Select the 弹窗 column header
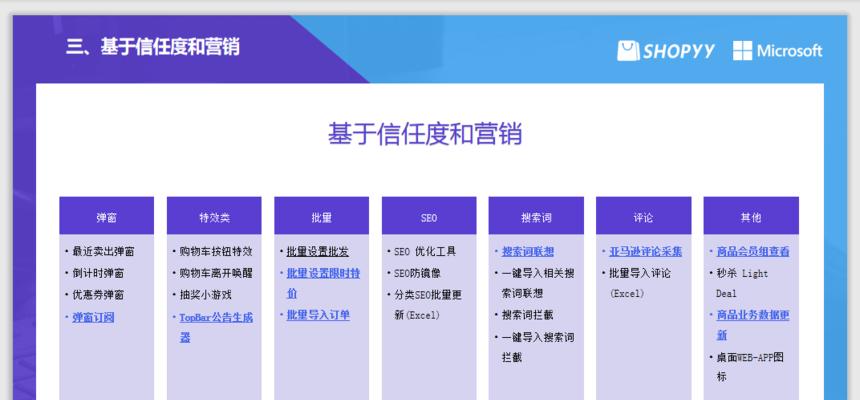Viewport: 860px width, 400px height. tap(106, 216)
